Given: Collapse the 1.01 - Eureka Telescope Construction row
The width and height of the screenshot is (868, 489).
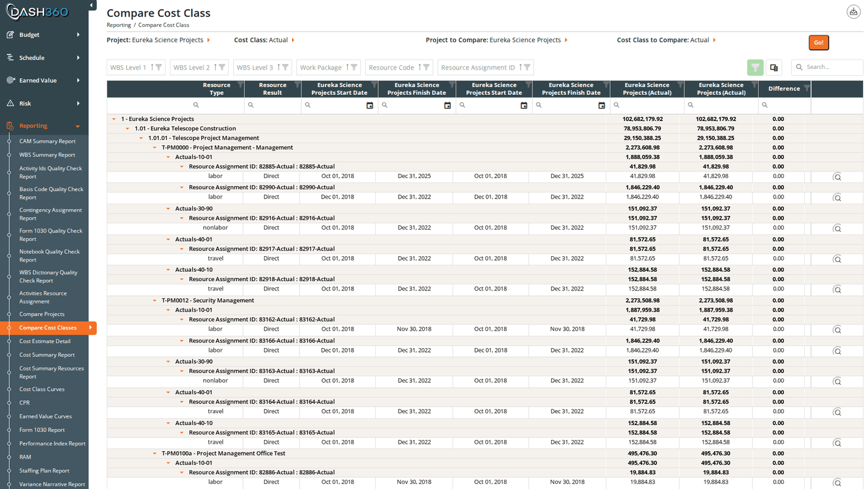Looking at the screenshot, I should pyautogui.click(x=128, y=128).
